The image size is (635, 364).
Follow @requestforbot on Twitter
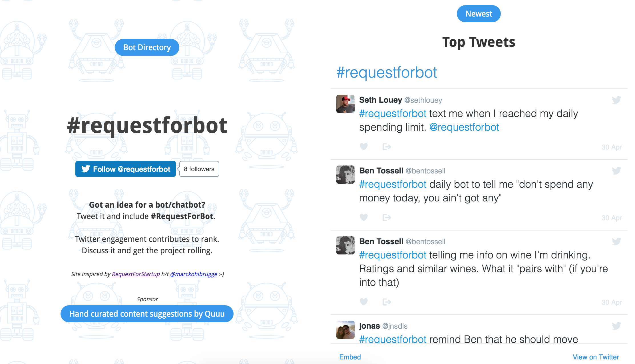coord(125,169)
